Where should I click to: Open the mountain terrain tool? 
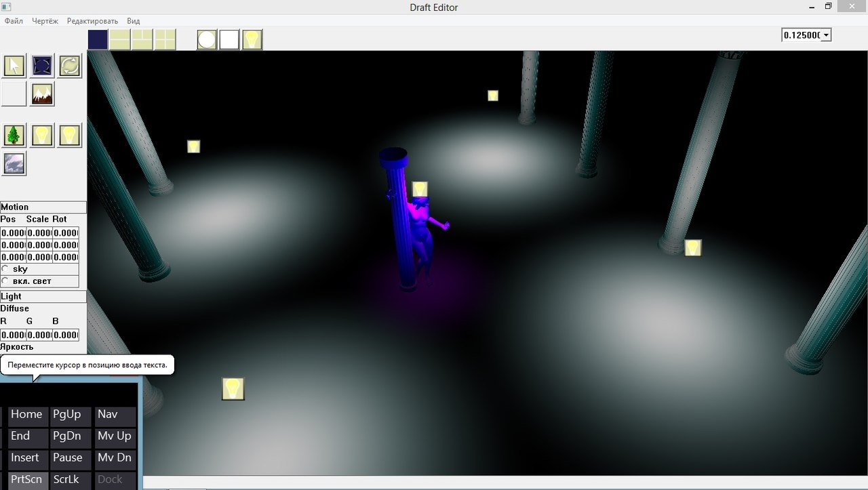coord(42,94)
